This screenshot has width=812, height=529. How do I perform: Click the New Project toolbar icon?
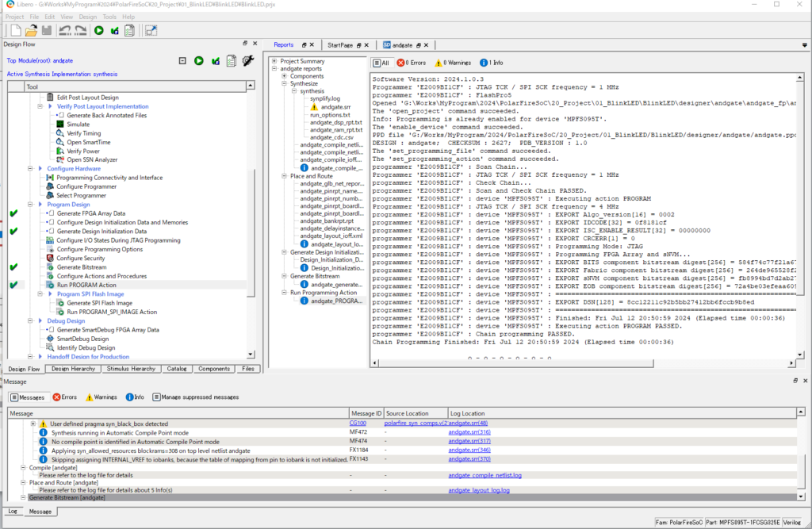15,31
